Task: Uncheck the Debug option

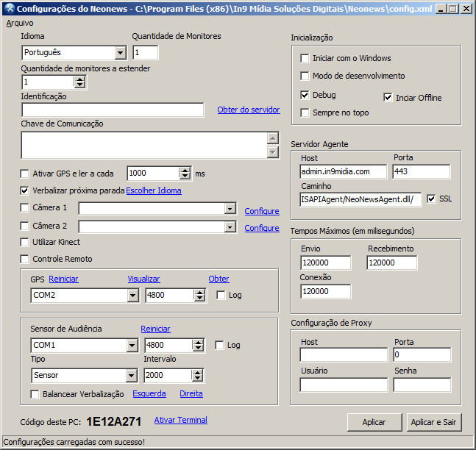Action: click(305, 95)
